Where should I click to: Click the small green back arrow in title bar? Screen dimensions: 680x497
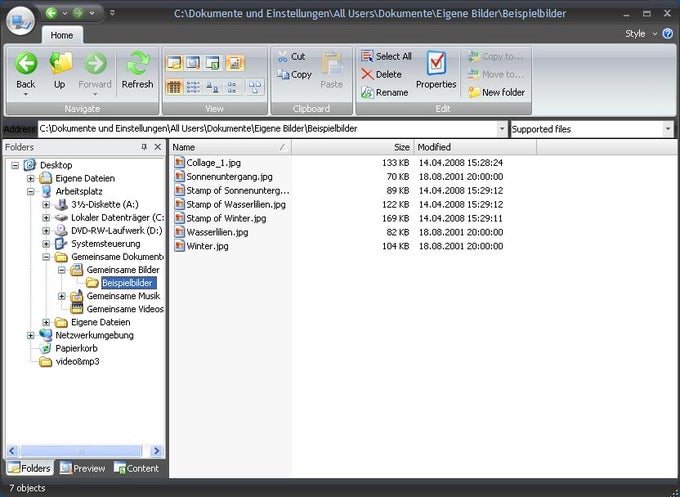click(x=51, y=13)
